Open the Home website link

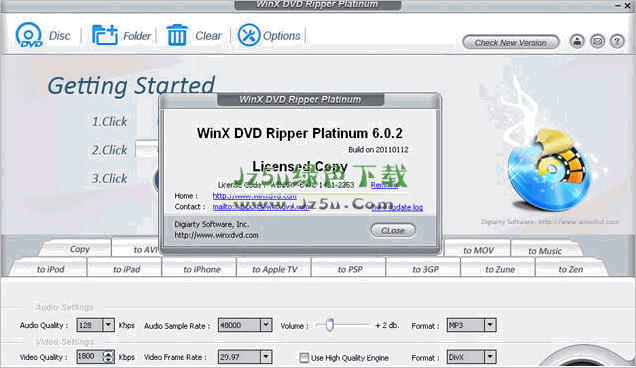[x=254, y=196]
